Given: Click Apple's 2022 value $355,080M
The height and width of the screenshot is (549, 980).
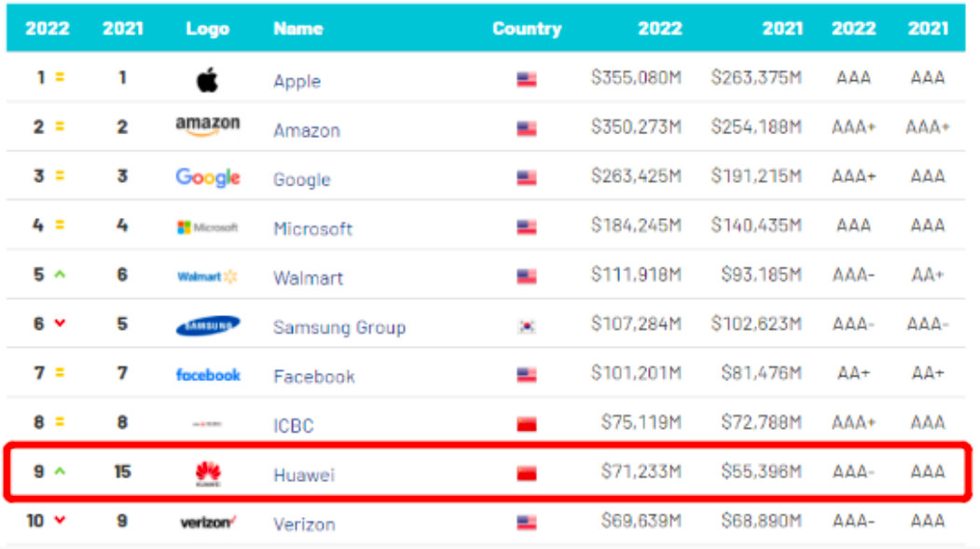Looking at the screenshot, I should pos(636,77).
